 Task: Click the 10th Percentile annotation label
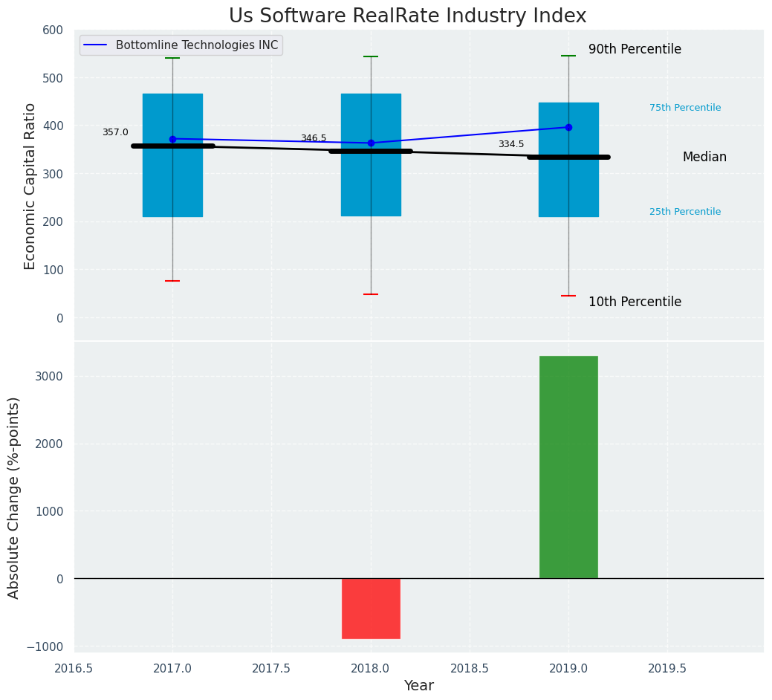tap(635, 302)
